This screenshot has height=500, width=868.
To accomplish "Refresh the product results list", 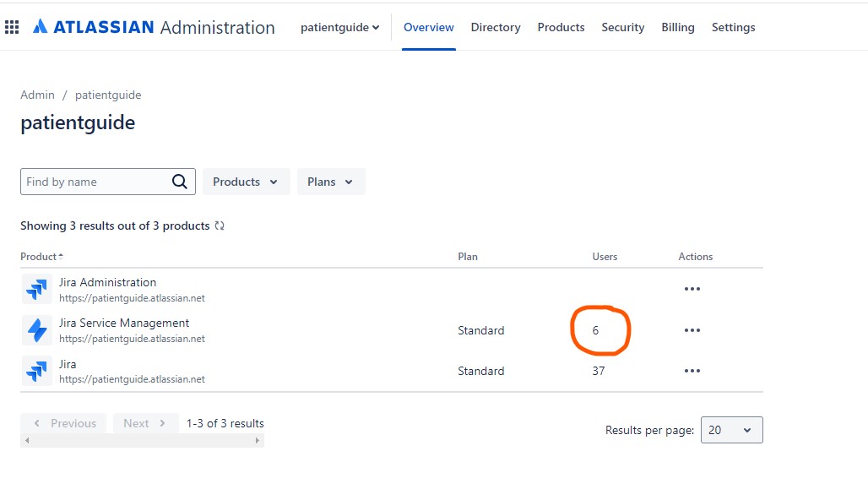I will (x=220, y=226).
